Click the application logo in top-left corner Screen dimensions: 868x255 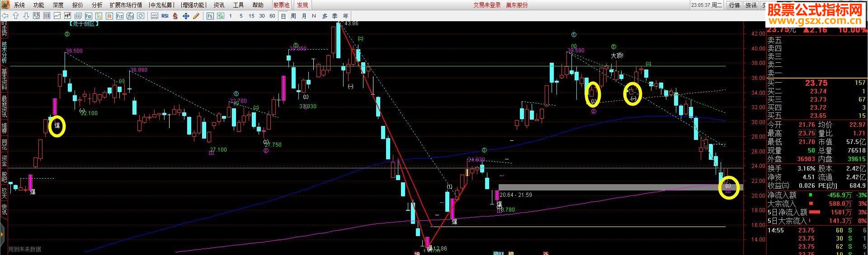tap(5, 5)
